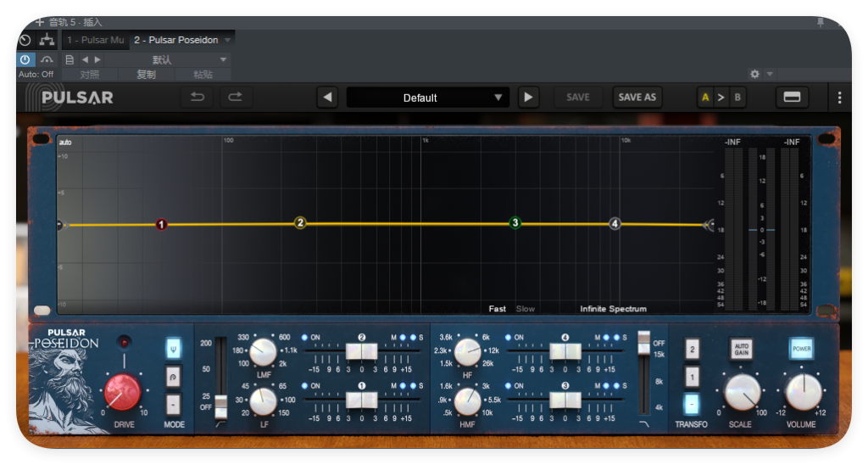Go to the next Pulsar preset
868x465 pixels.
[x=528, y=98]
